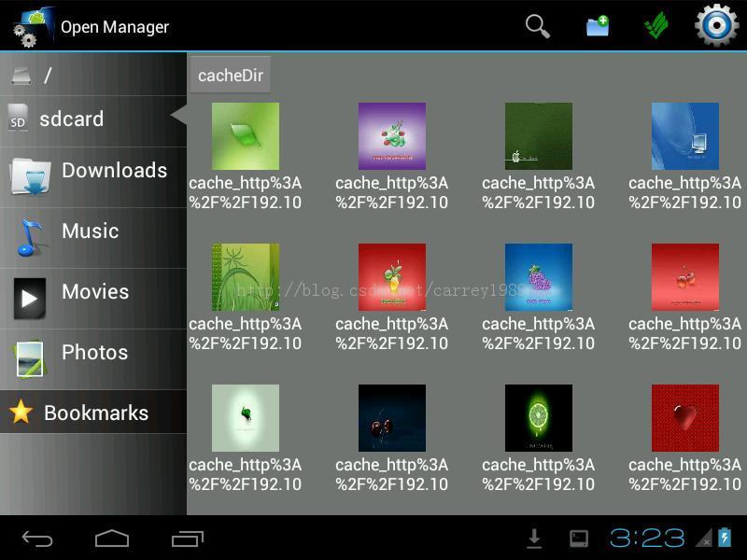Create a new folder using the folder-plus icon
Viewport: 747px width, 560px height.
pos(597,25)
